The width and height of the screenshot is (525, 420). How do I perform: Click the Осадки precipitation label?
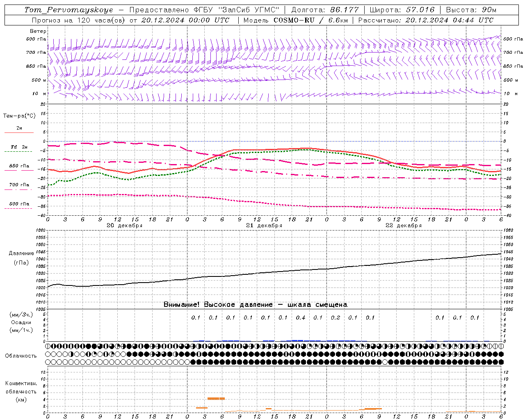pos(21,322)
